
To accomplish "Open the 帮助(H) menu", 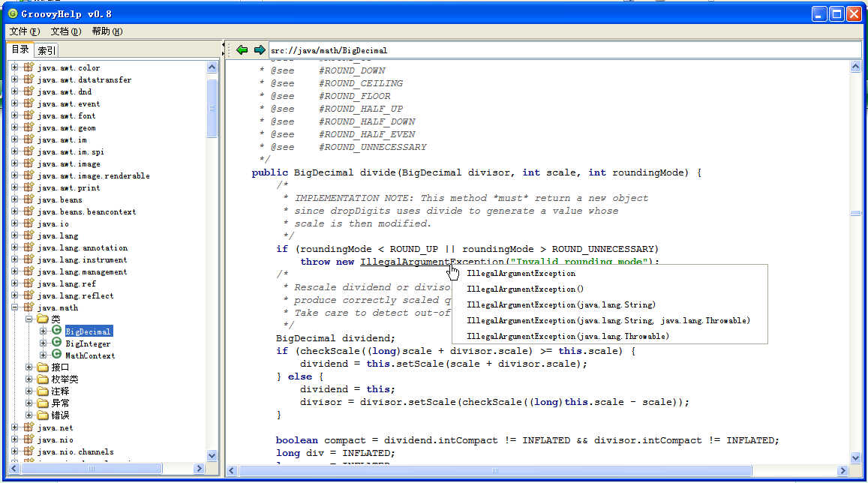I will point(107,31).
